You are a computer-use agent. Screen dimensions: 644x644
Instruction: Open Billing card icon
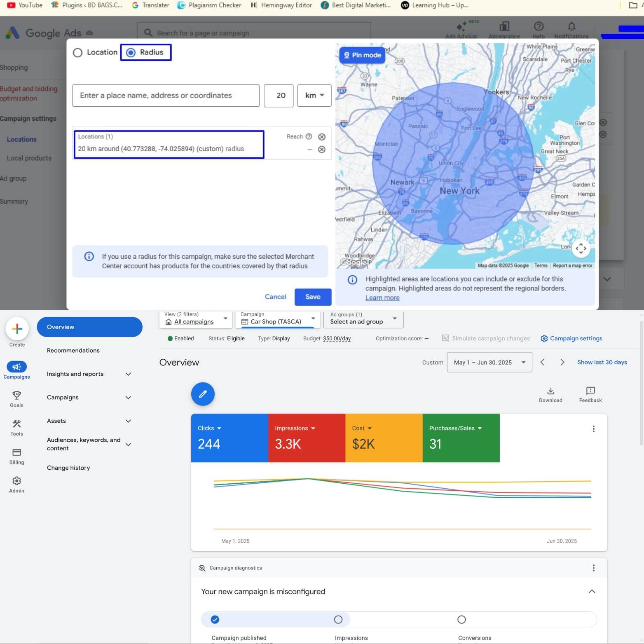point(16,453)
